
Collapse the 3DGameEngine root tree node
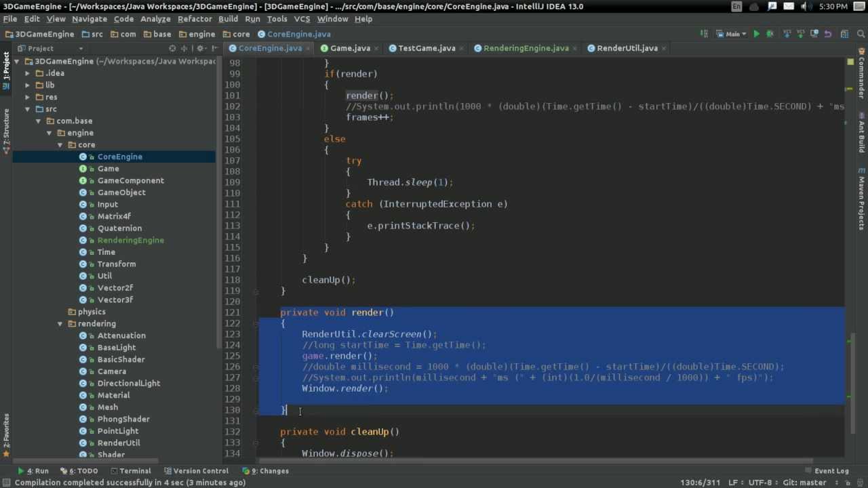pyautogui.click(x=17, y=61)
